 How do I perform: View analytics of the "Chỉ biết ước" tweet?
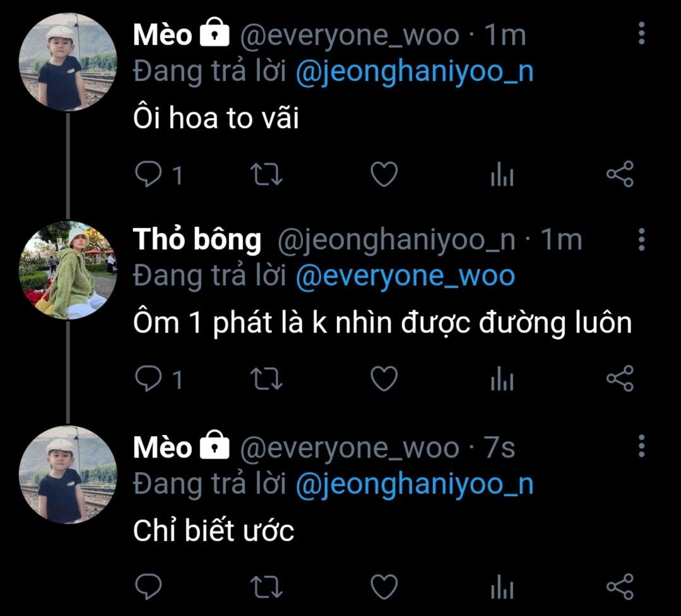502,586
